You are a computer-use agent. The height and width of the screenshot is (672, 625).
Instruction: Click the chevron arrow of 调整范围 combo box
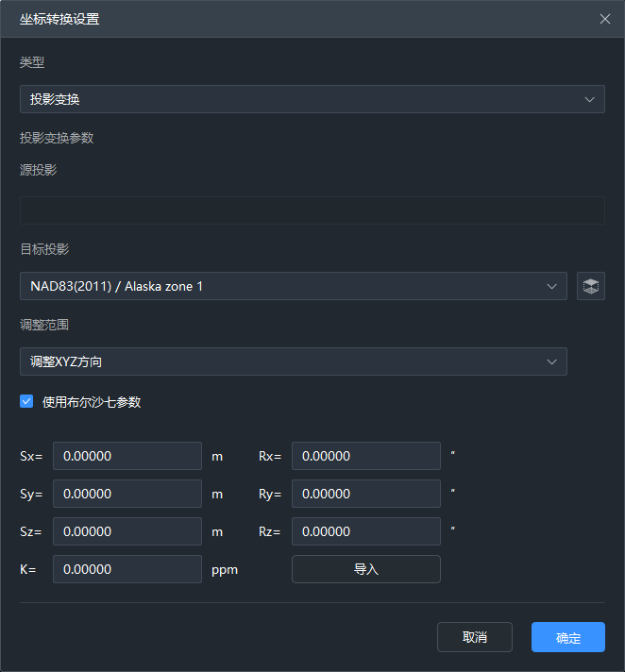[552, 361]
